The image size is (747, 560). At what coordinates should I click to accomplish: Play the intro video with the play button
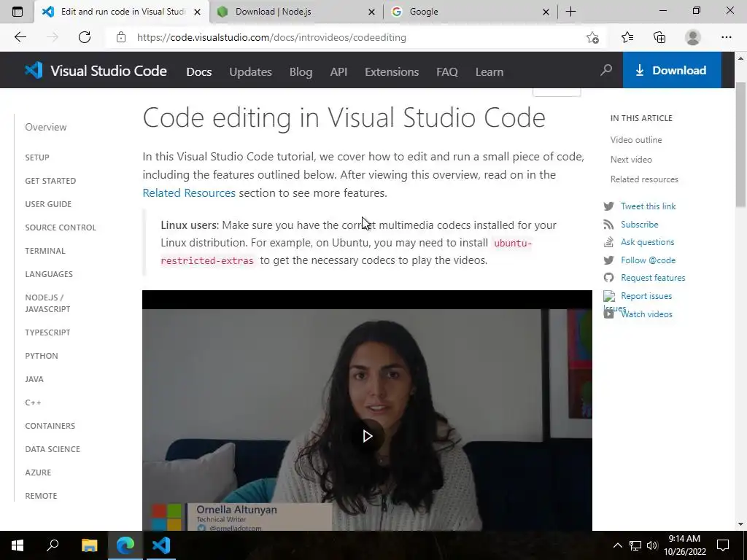(x=368, y=436)
